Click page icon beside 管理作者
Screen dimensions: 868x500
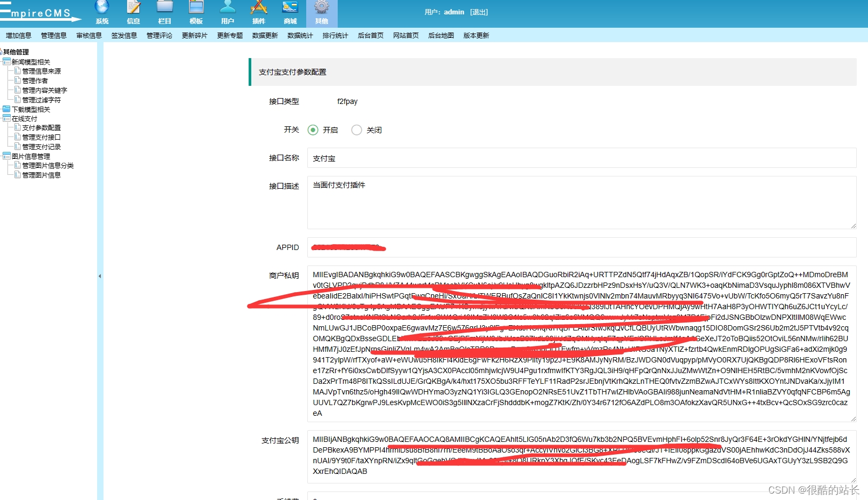18,80
